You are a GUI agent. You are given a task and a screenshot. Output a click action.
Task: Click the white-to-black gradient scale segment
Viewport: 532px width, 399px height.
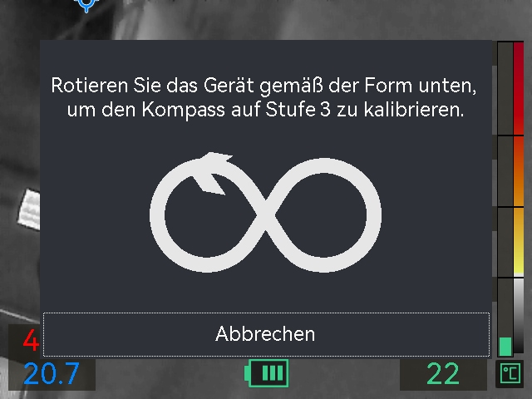(x=519, y=316)
